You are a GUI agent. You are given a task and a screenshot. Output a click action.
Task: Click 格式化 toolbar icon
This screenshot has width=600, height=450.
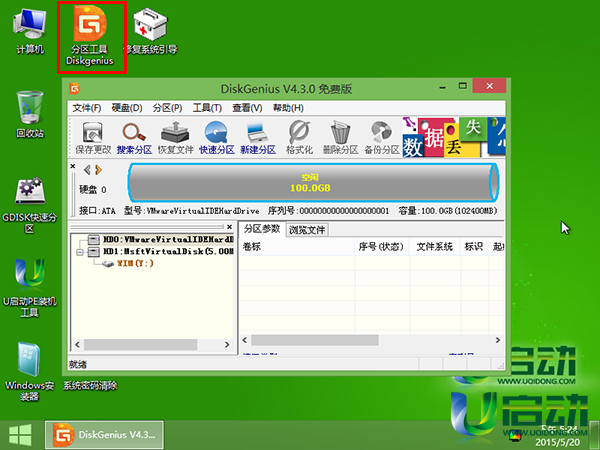(299, 138)
